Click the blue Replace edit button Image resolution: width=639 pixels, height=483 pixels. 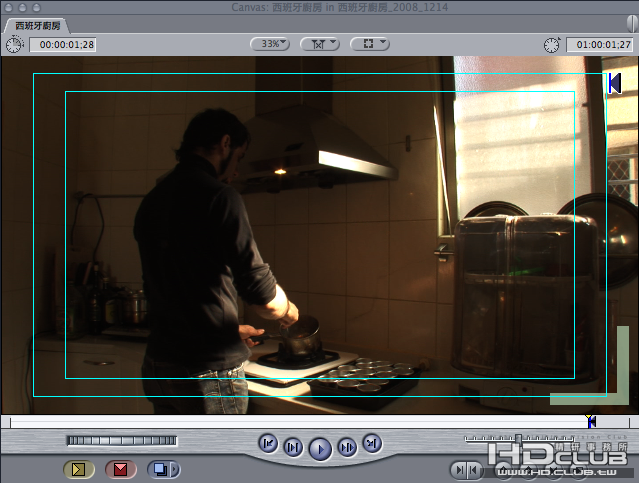(159, 470)
